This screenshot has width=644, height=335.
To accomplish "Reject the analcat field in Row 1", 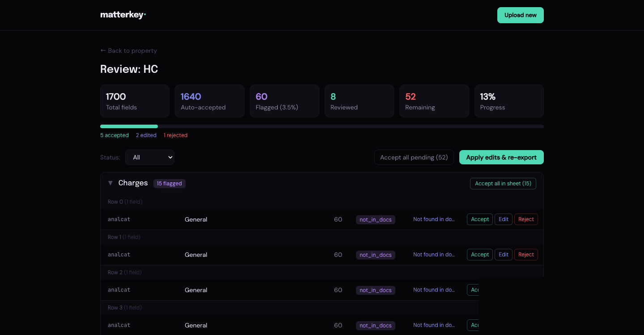I will click(x=526, y=254).
